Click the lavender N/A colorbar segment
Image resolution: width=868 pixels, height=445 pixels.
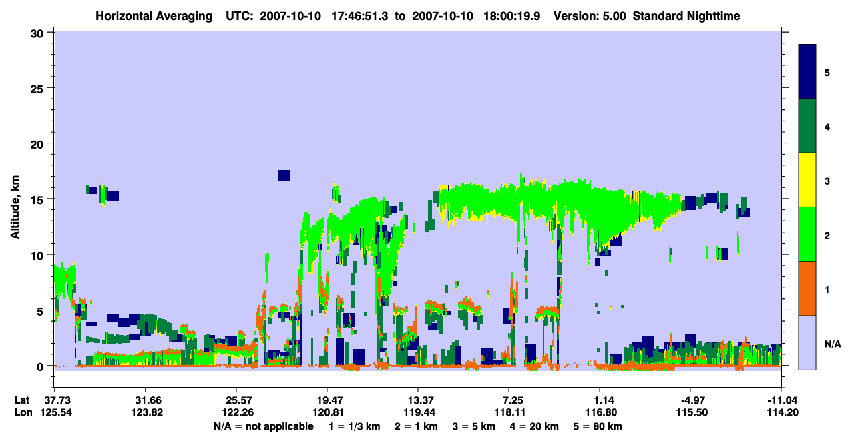pos(807,342)
